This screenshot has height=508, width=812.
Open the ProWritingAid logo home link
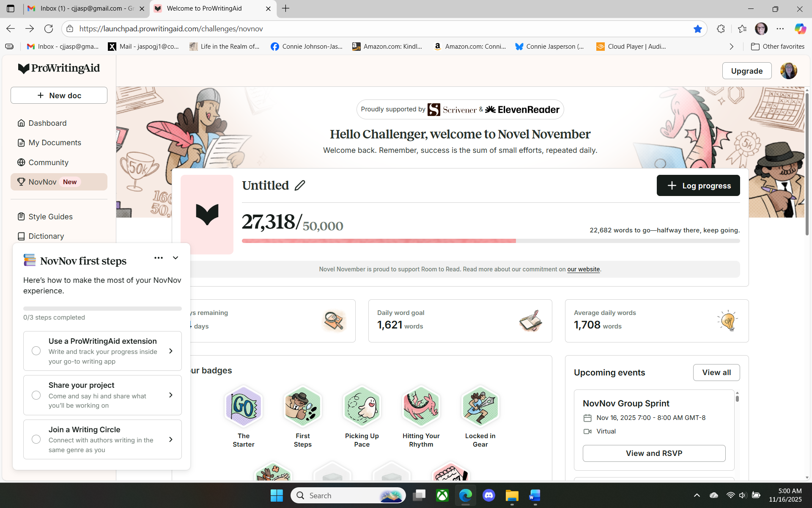pyautogui.click(x=59, y=68)
